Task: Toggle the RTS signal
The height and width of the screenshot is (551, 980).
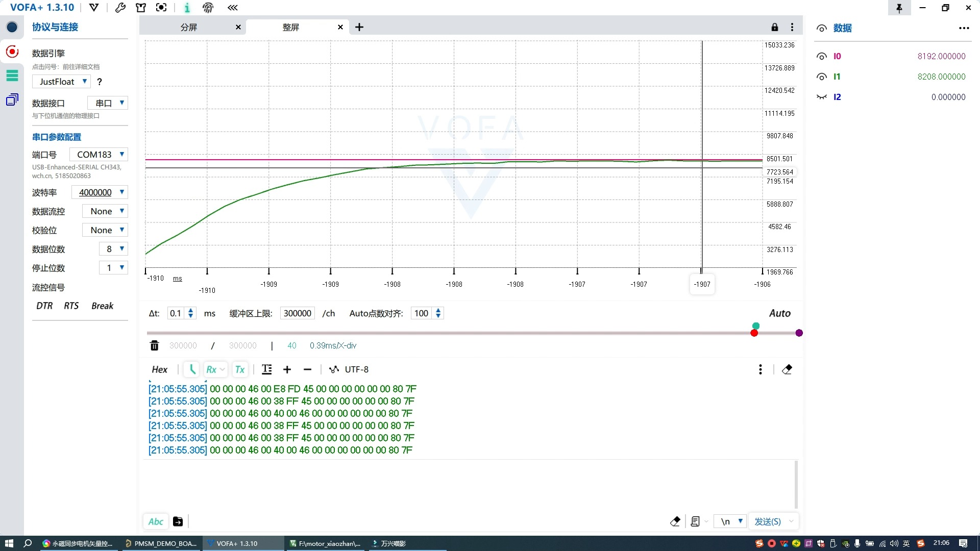Action: coord(71,306)
